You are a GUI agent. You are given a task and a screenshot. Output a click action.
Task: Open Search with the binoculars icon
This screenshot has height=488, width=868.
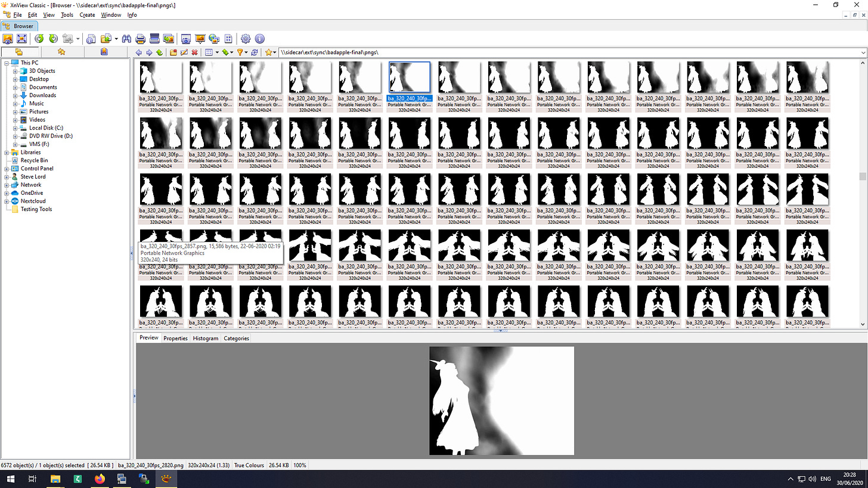click(126, 39)
